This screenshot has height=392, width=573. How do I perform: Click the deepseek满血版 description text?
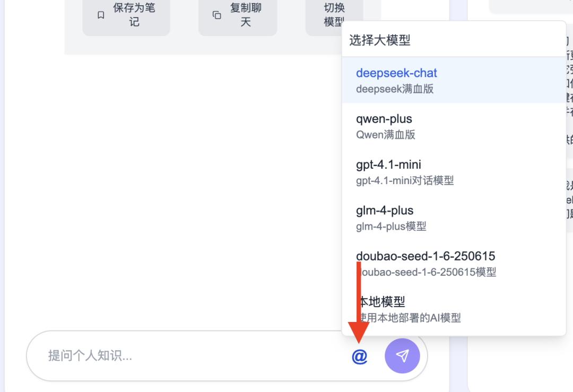395,89
